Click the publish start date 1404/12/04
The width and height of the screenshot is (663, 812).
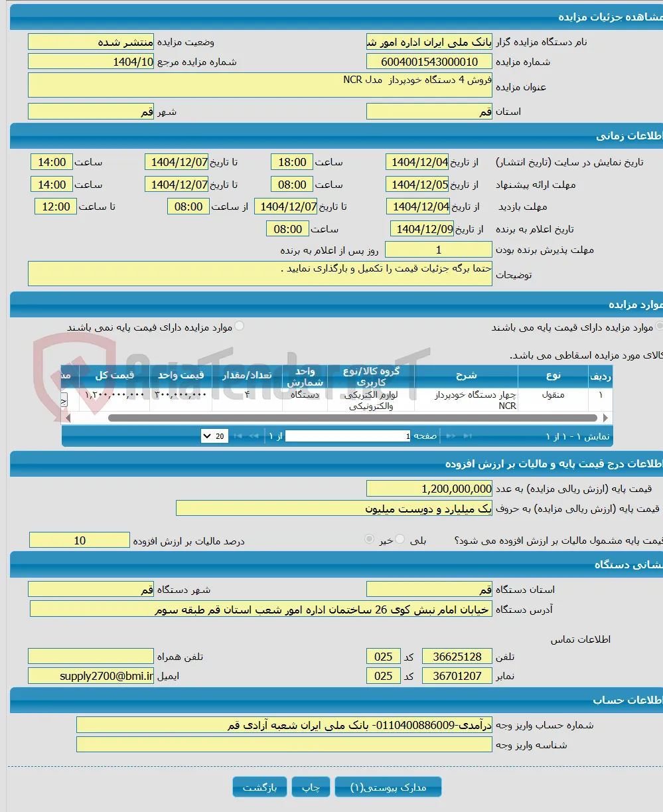(417, 162)
